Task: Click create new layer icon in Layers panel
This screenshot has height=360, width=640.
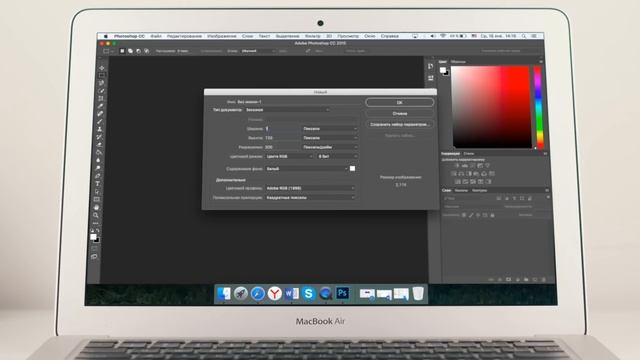Action: pyautogui.click(x=535, y=280)
